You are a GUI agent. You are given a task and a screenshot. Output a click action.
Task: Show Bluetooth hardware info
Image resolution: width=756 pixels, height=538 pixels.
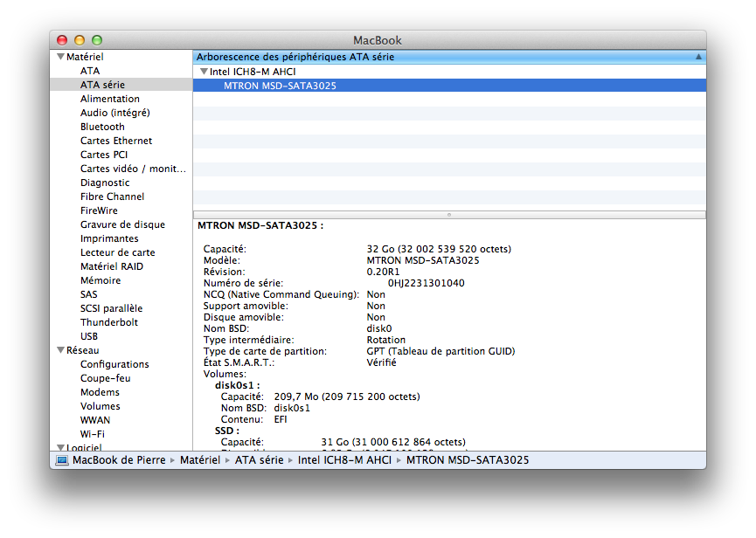(102, 127)
